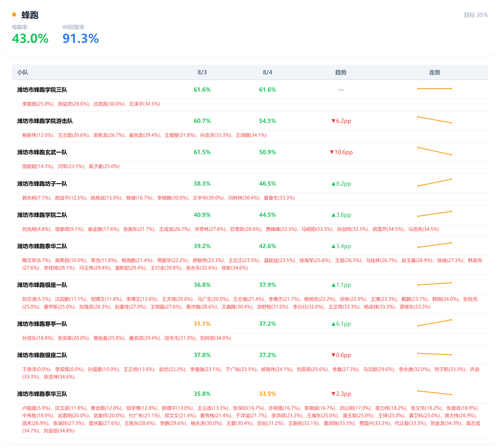Click the 46.5% value for 坊子一队
Viewport: 500px width, 448px height.
[x=267, y=184]
